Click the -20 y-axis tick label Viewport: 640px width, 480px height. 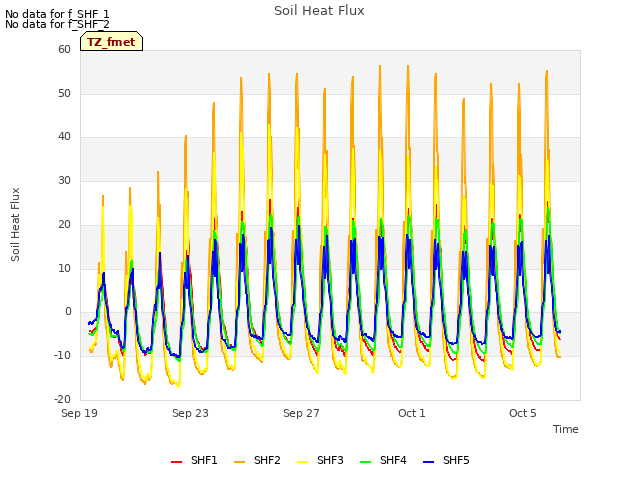pos(62,399)
